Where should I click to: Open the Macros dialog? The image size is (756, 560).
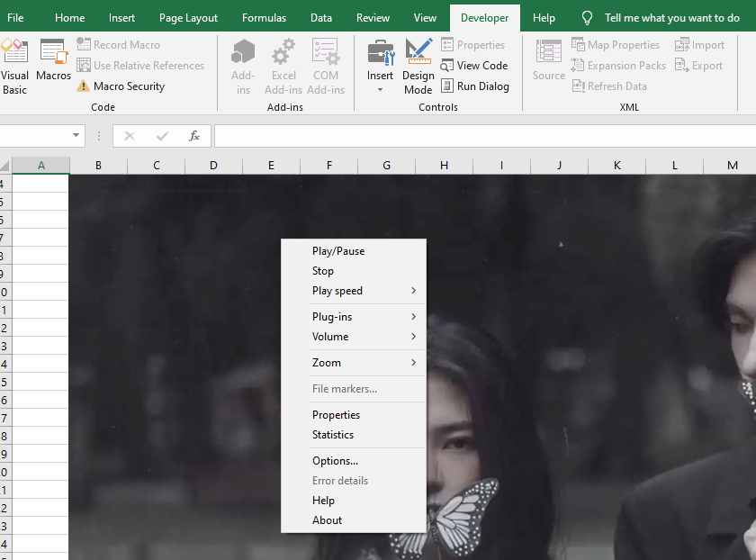coord(53,59)
